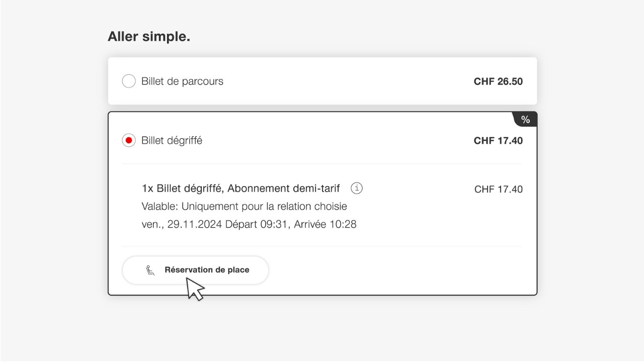Click the seat reservation icon
This screenshot has height=362, width=644.
click(150, 270)
